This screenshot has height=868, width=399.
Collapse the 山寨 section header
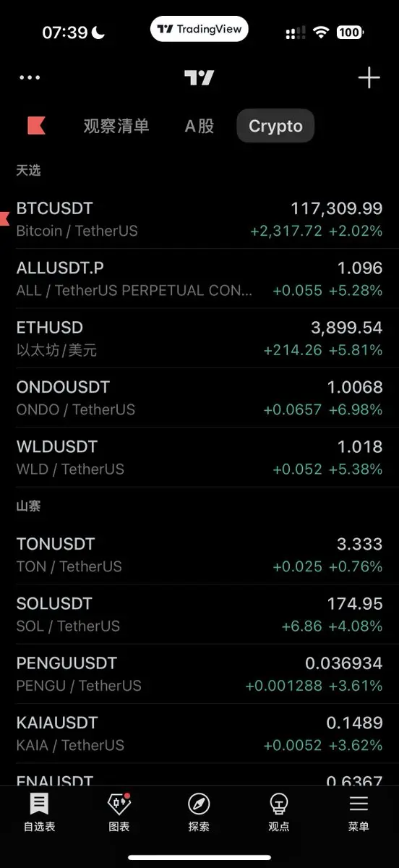[29, 506]
